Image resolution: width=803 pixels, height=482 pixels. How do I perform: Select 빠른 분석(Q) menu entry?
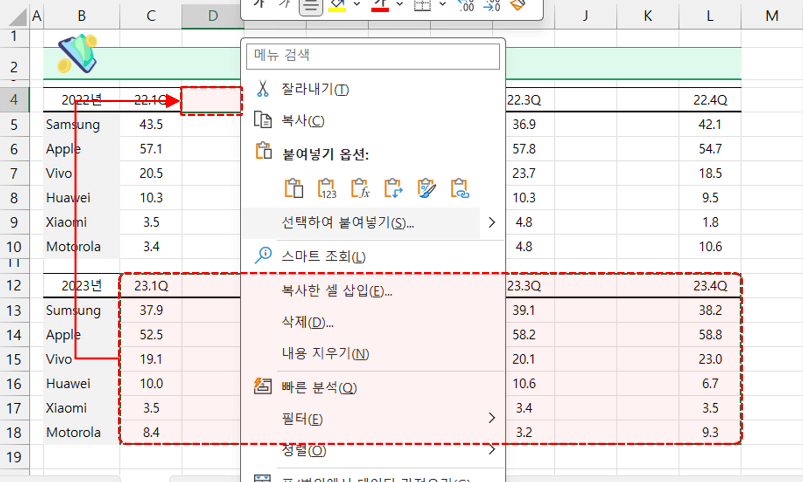click(373, 388)
